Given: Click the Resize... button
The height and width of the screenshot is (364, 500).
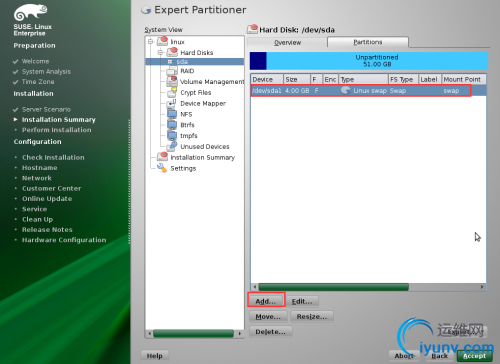Looking at the screenshot, I should [312, 317].
